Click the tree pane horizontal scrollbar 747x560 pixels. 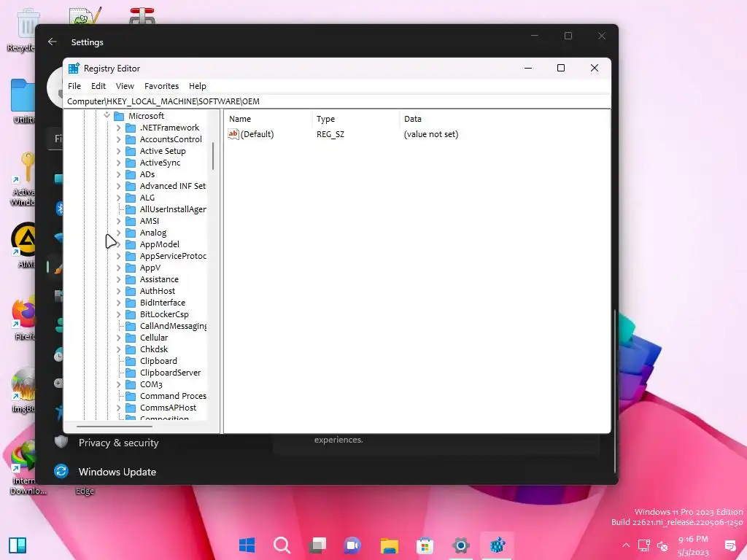pos(115,426)
